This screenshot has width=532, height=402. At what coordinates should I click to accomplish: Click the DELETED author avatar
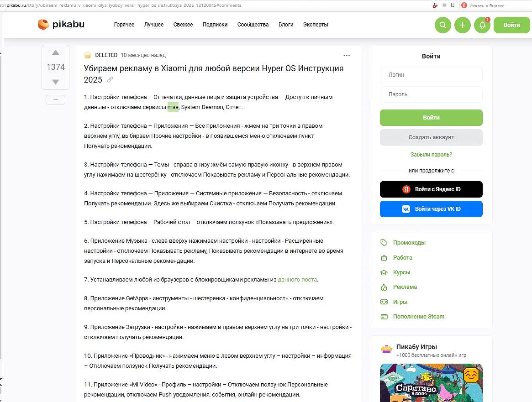tap(88, 55)
